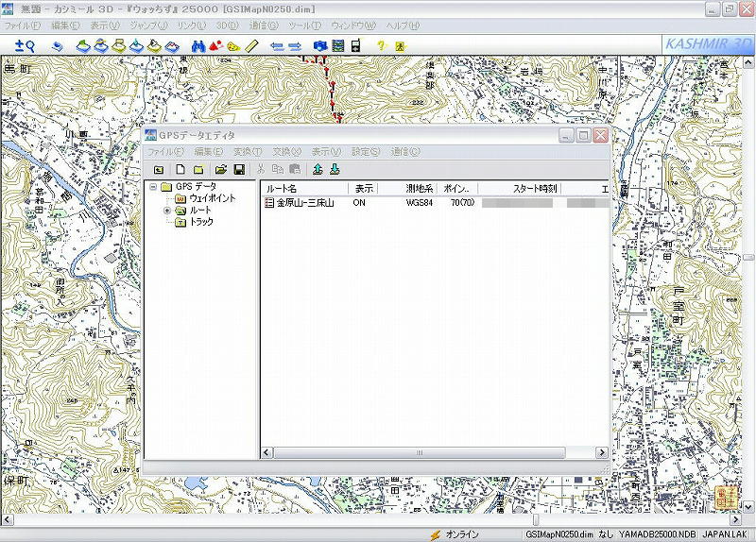Screen dimensions: 756x542
Task: Click the GPS editor scroll-right arrow
Action: [602, 453]
